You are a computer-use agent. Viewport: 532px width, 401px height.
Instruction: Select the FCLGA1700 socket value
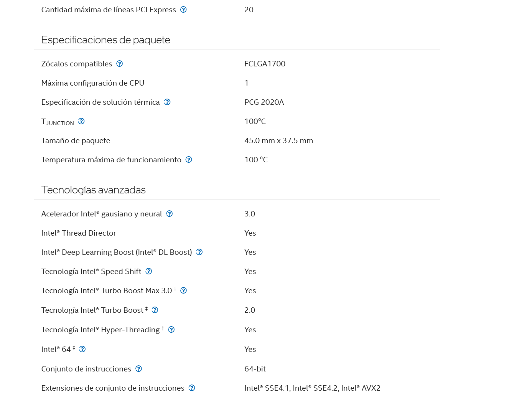point(265,64)
